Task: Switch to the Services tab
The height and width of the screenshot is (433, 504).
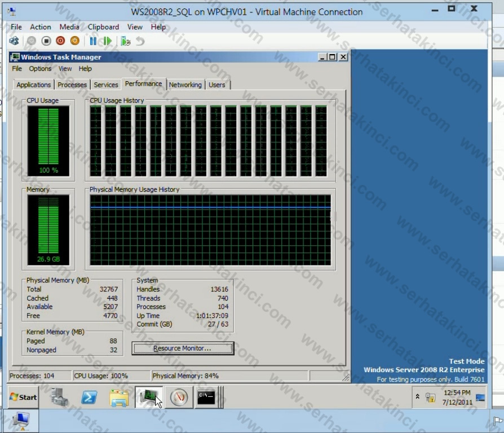Action: 106,85
